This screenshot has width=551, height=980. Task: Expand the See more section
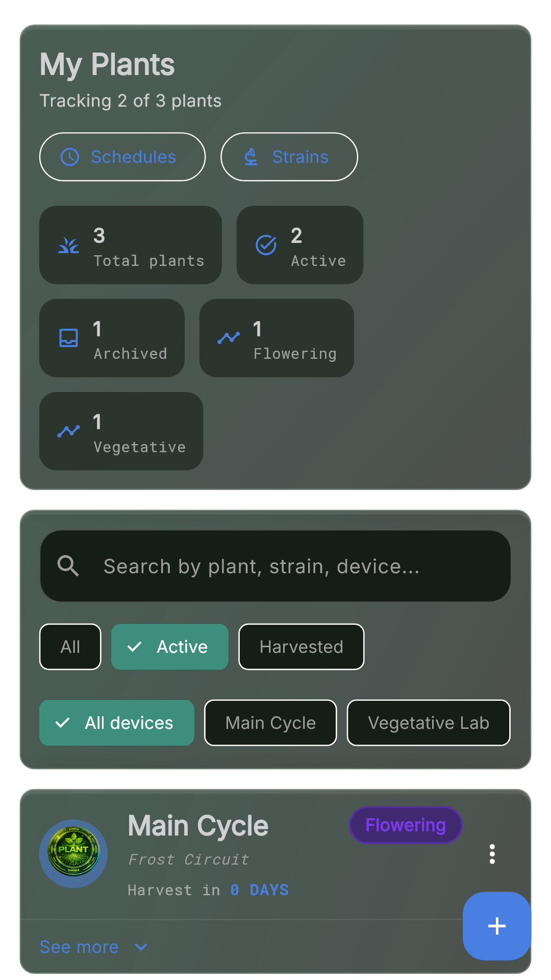click(94, 947)
